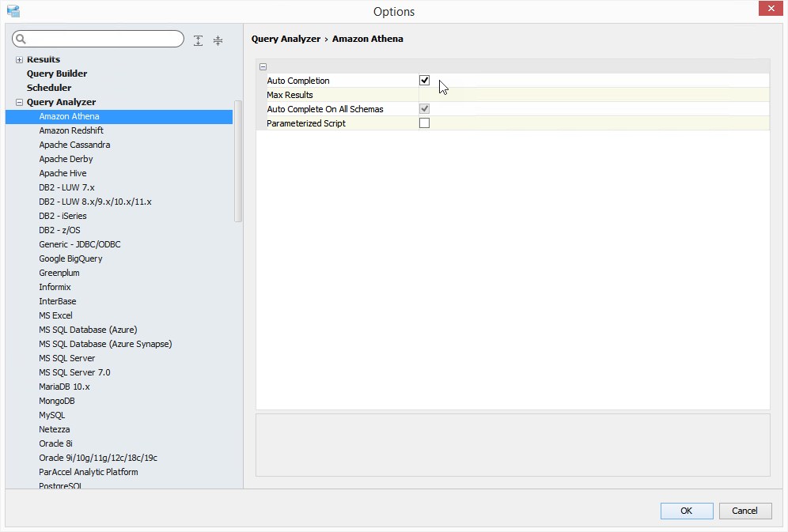Collapse the property grid group

(x=263, y=66)
